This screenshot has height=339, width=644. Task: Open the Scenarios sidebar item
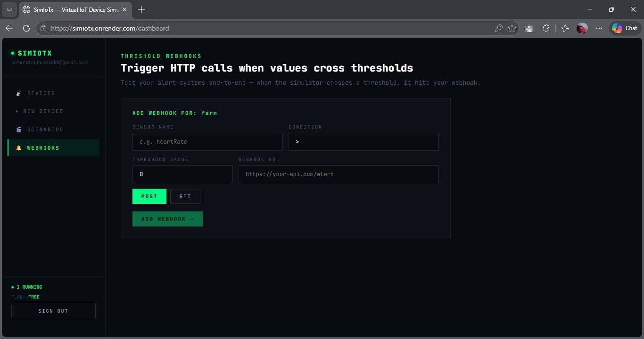[x=53, y=129]
